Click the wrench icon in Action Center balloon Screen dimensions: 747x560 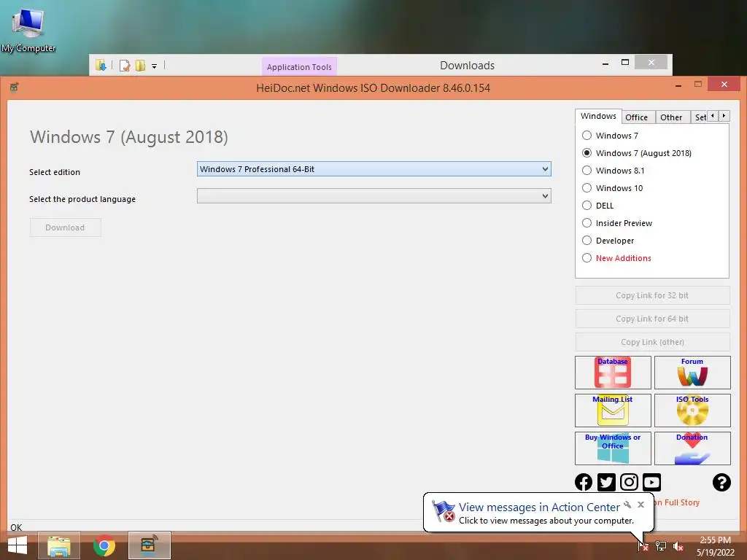pos(627,505)
